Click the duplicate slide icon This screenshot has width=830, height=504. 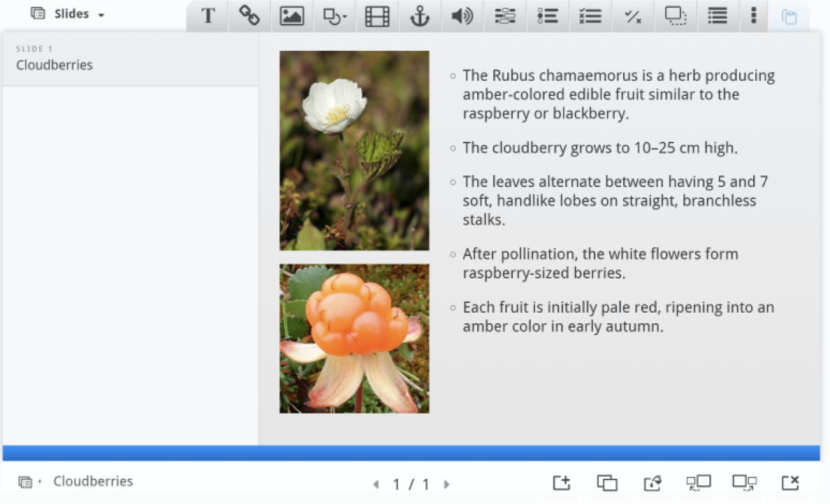click(x=607, y=482)
